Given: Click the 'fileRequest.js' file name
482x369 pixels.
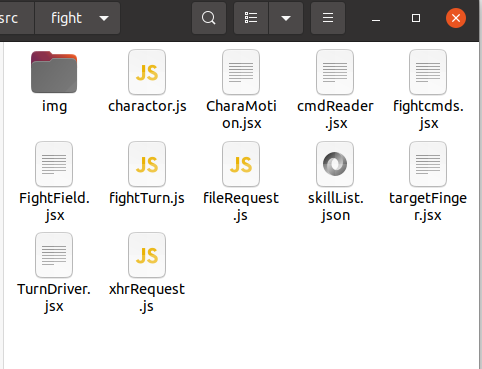Looking at the screenshot, I should [241, 207].
